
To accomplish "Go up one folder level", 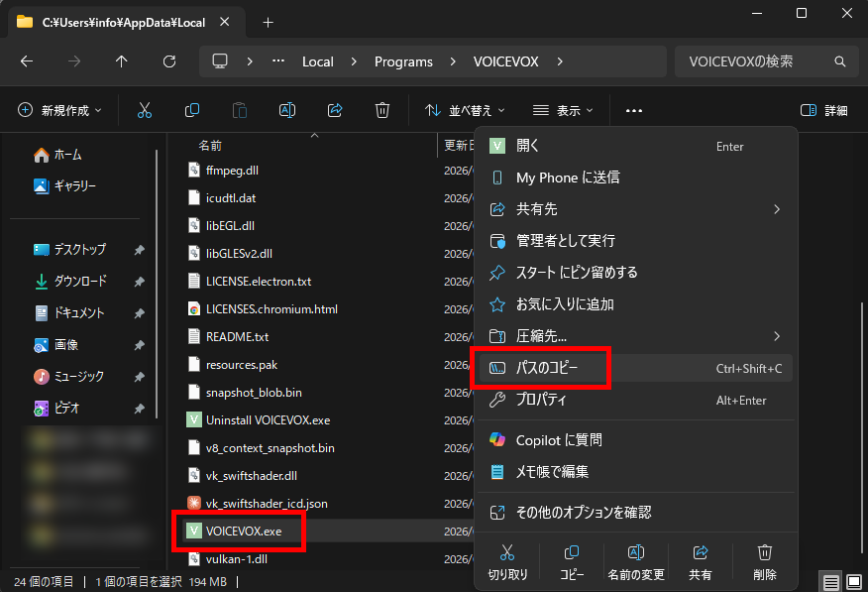I will pyautogui.click(x=122, y=61).
